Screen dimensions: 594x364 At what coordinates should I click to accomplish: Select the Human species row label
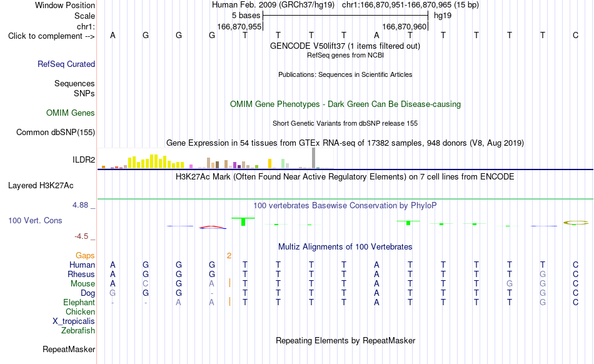(82, 265)
